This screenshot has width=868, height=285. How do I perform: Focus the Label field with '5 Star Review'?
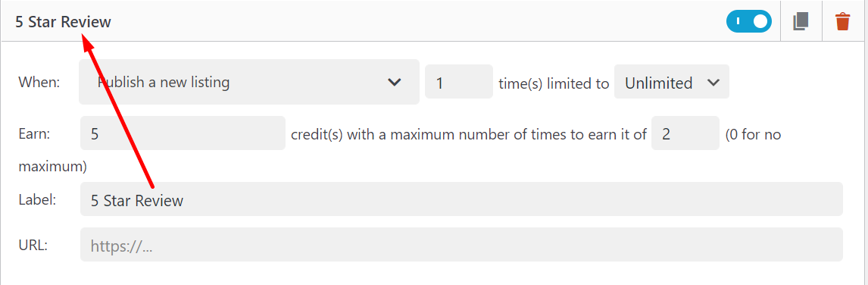(x=461, y=199)
